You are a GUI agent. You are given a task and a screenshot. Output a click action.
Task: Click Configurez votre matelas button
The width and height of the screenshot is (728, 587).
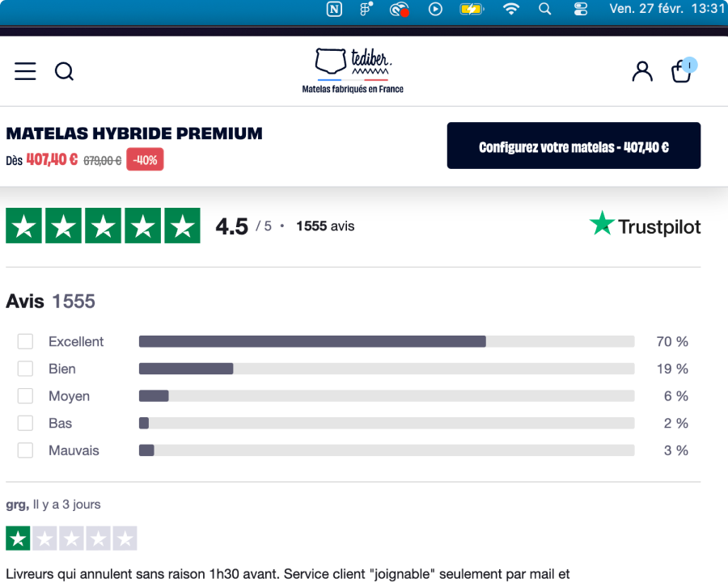click(x=574, y=146)
